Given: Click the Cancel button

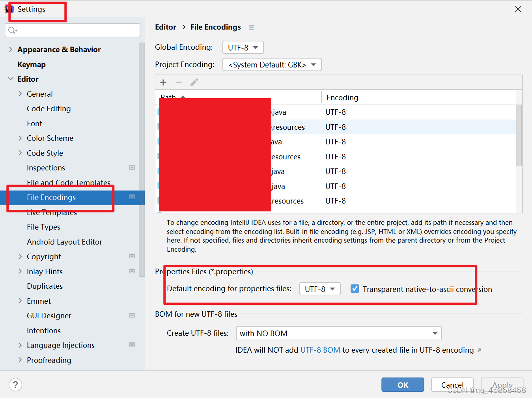Looking at the screenshot, I should click(x=452, y=385).
